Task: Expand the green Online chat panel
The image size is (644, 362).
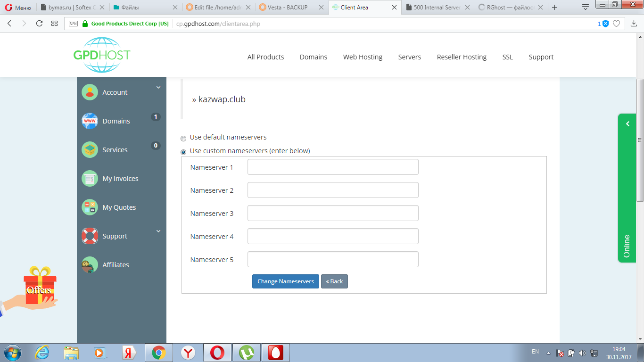Action: coord(627,124)
